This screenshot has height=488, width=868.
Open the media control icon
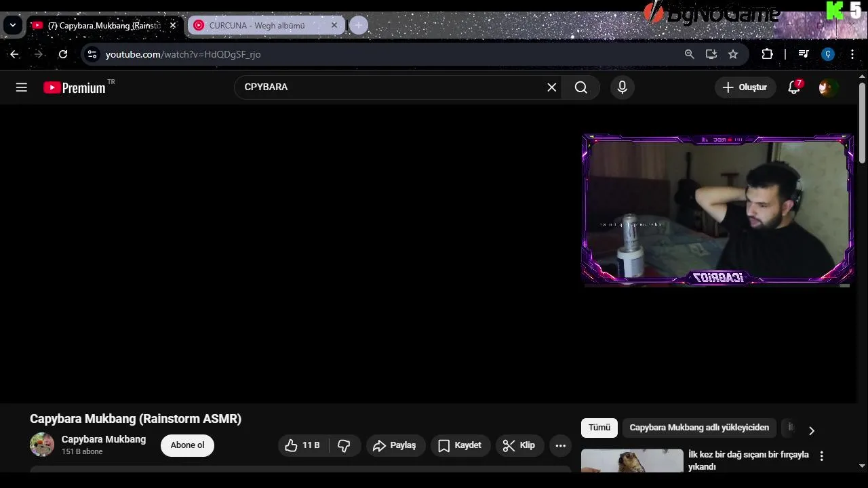tap(804, 54)
